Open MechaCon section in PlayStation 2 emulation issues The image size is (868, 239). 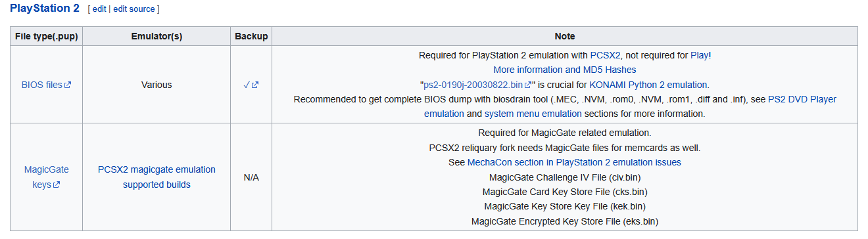click(574, 162)
